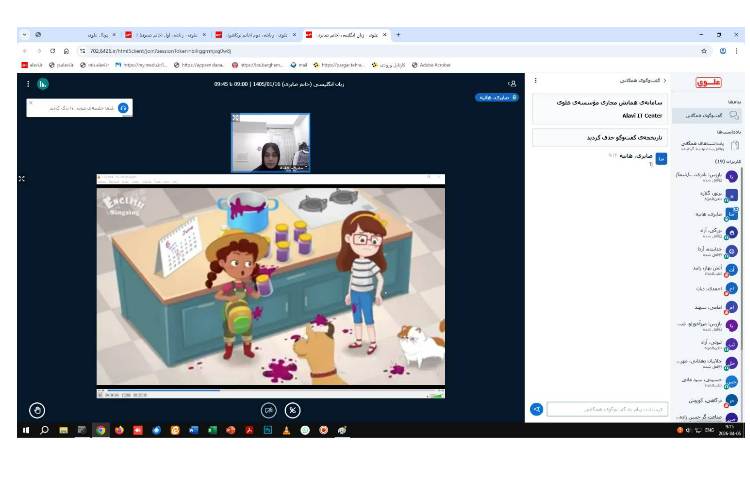Open the chat panel options three-dot menu
750x480 pixels.
point(535,80)
